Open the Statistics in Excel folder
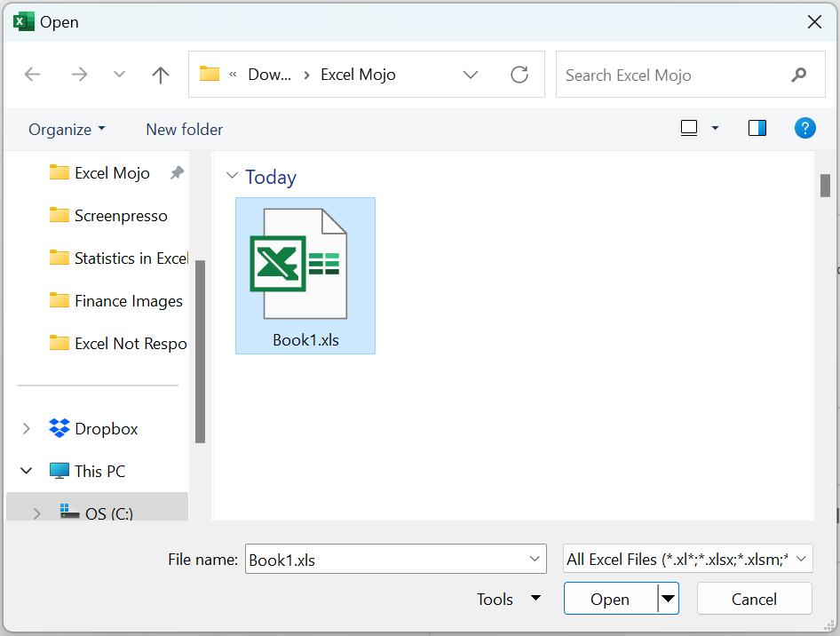The height and width of the screenshot is (636, 840). pyautogui.click(x=118, y=258)
